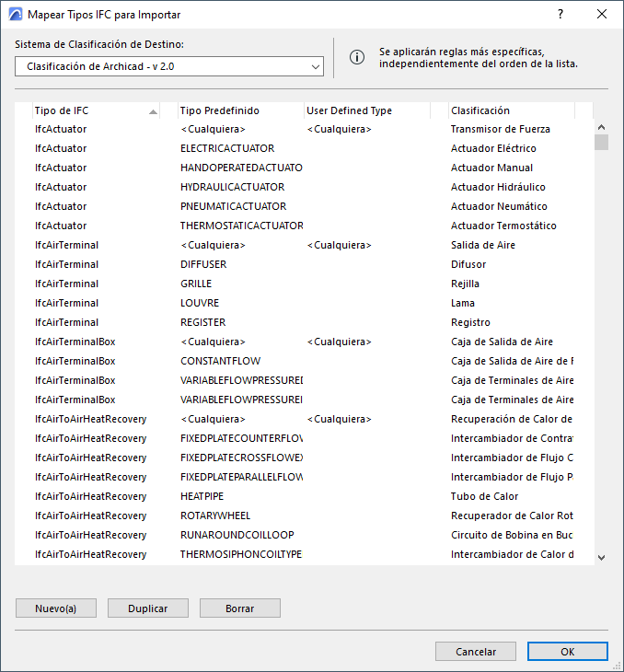Open the Sistema de Clasificación de Destino dropdown
Image resolution: width=624 pixels, height=672 pixels.
click(169, 66)
